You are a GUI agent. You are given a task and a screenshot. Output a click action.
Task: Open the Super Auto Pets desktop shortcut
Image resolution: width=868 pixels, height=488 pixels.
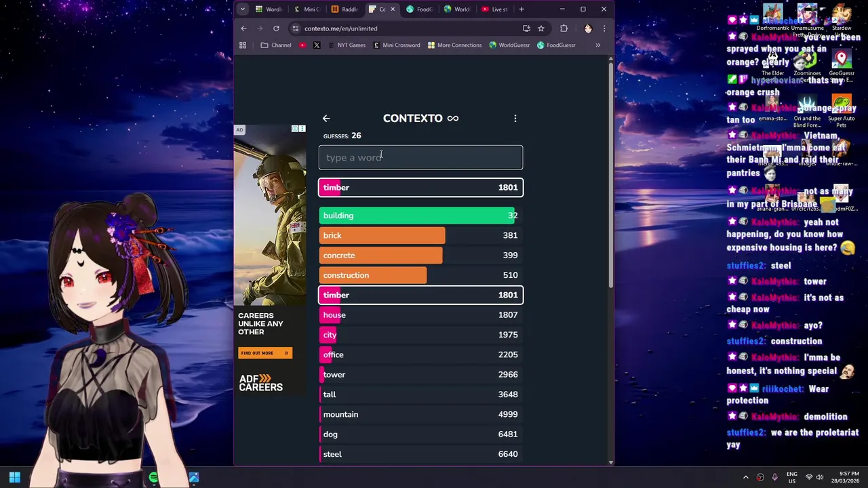click(842, 112)
